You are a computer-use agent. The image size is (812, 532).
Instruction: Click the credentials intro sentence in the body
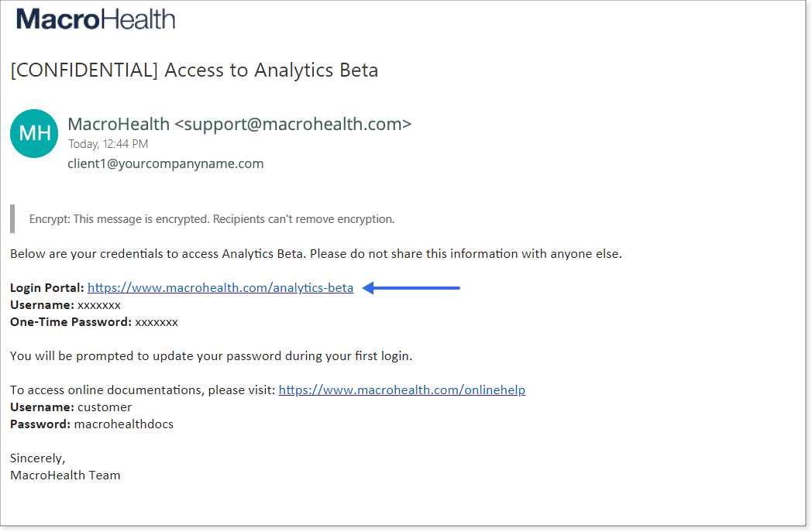[x=316, y=253]
